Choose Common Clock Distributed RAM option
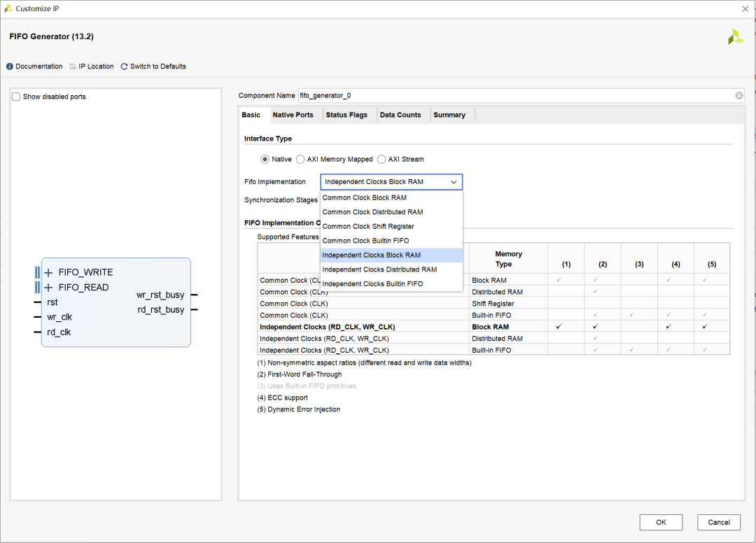The image size is (756, 543). pos(391,212)
